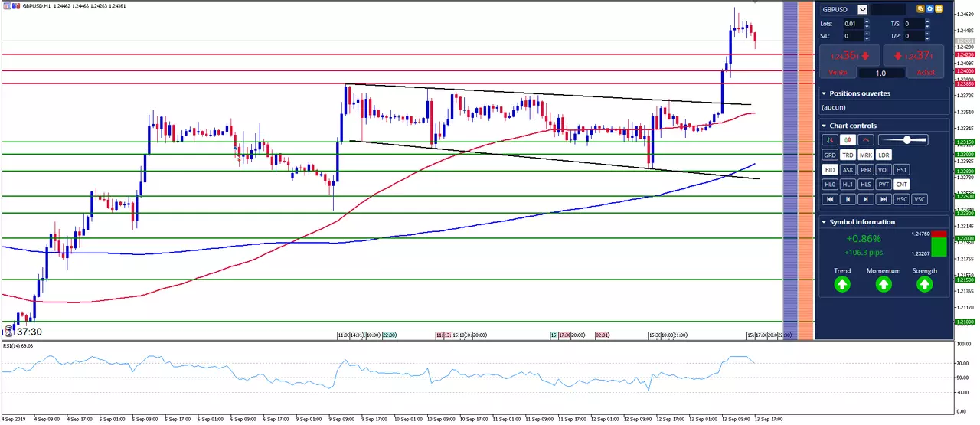The width and height of the screenshot is (980, 425).
Task: Open the GBPUSD symbol dropdown
Action: 863,9
